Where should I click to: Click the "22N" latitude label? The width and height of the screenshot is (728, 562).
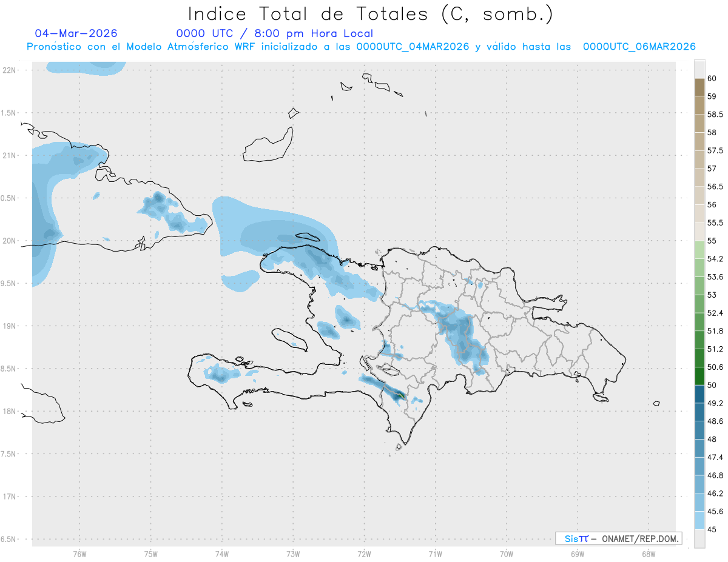pos(9,70)
